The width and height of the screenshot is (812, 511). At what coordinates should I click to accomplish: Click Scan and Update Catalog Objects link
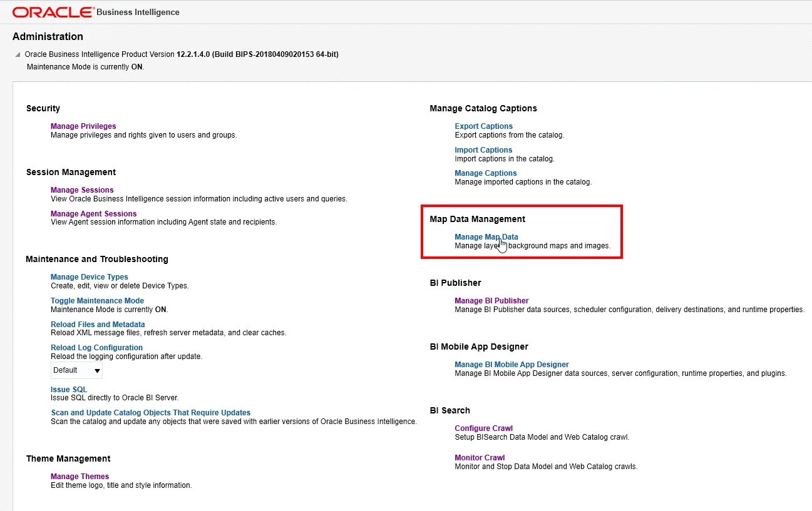(150, 413)
